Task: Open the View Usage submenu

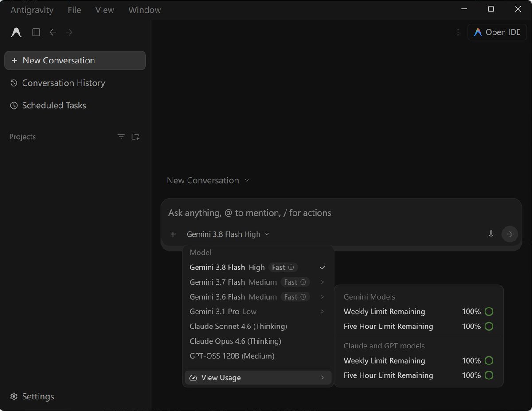Action: pyautogui.click(x=258, y=378)
